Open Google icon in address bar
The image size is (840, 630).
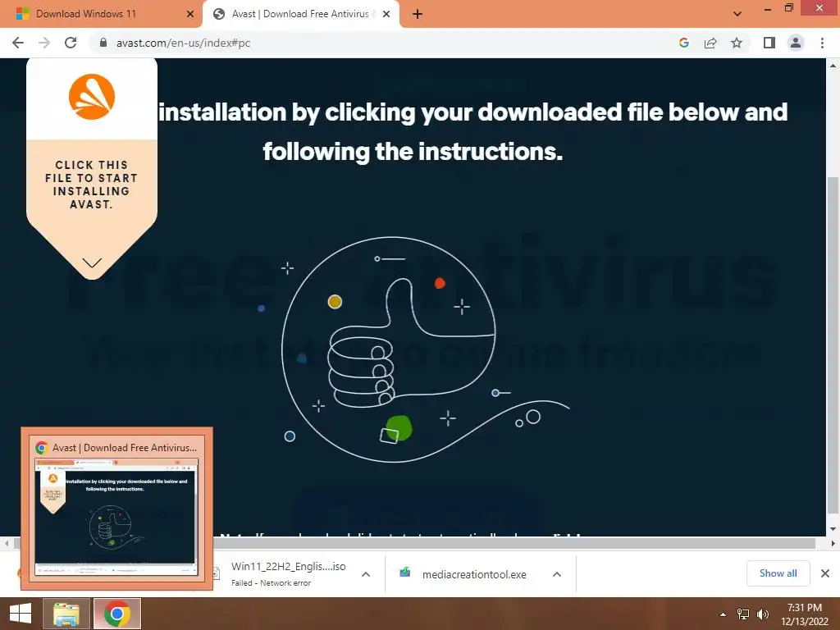683,43
